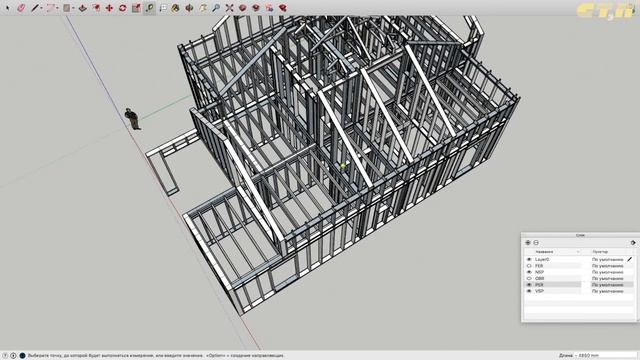Viewport: 640px width, 360px height.
Task: Select the Offset tool
Action: click(x=96, y=8)
